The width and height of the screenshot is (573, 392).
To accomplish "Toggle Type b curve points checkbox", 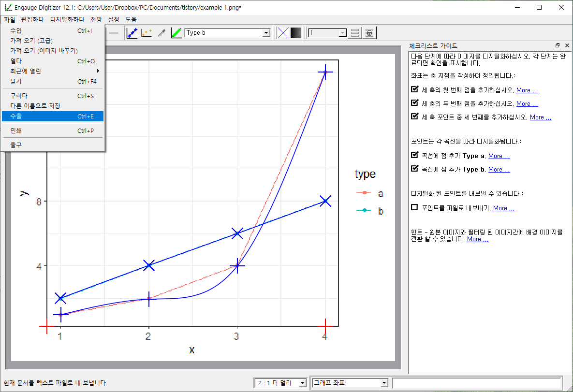I will tap(414, 168).
